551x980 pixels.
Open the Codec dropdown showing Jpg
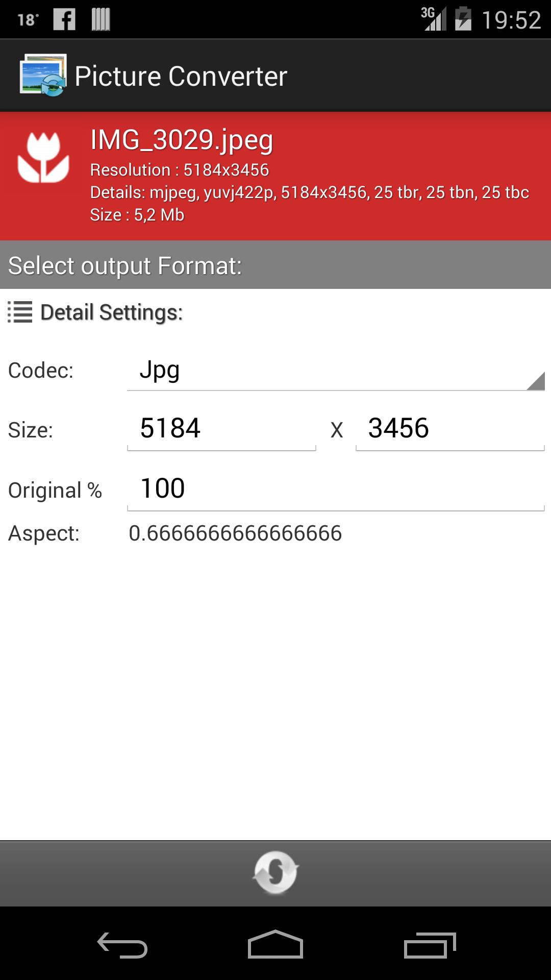tap(336, 371)
